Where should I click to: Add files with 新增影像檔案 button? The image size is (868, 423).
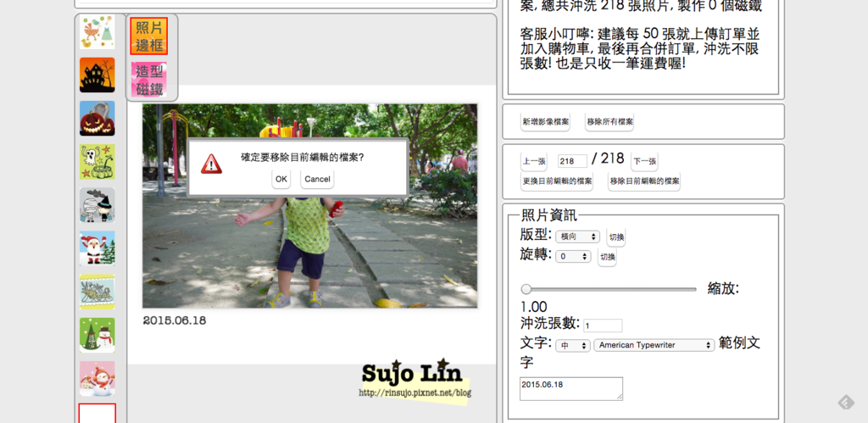point(546,122)
